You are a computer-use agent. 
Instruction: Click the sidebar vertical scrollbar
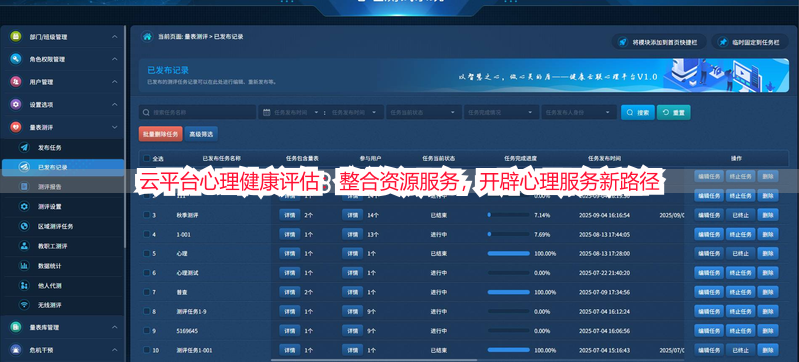click(125, 138)
